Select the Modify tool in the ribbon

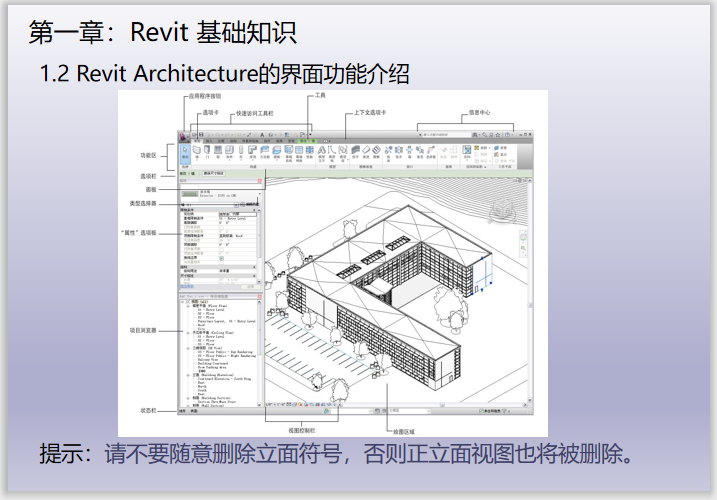[185, 152]
